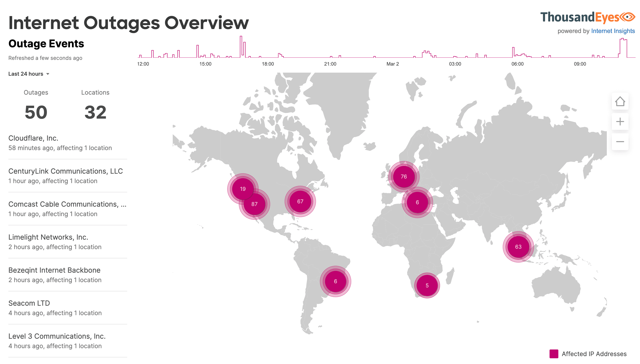This screenshot has height=364, width=640.
Task: Click 'Refreshed a few seconds ago' text
Action: pos(45,58)
